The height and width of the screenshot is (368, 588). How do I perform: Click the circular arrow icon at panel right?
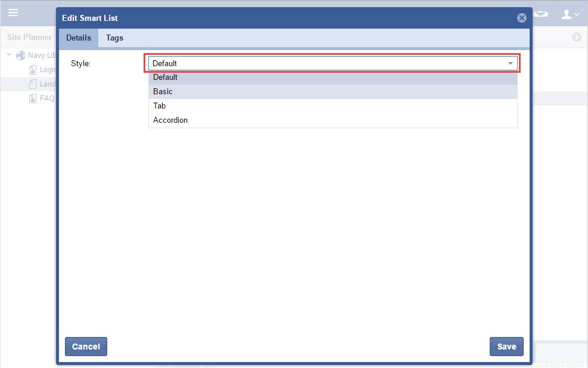(576, 37)
